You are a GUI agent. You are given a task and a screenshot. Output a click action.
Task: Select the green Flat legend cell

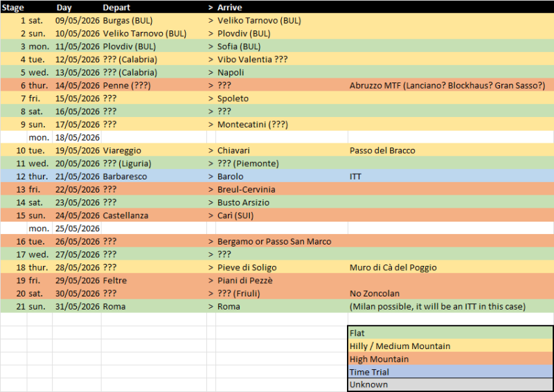tap(449, 333)
